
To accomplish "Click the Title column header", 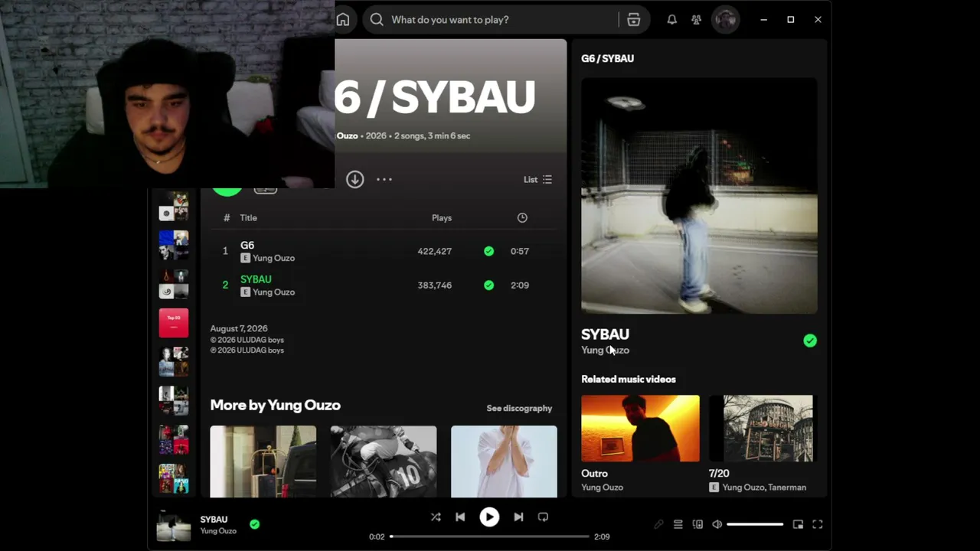I will pos(248,218).
